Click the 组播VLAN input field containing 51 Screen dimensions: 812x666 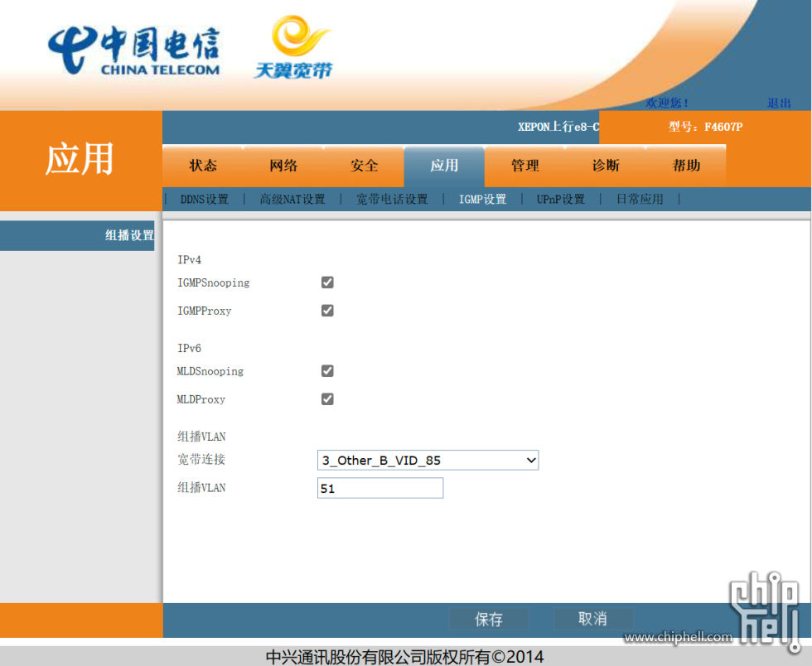[x=380, y=488]
